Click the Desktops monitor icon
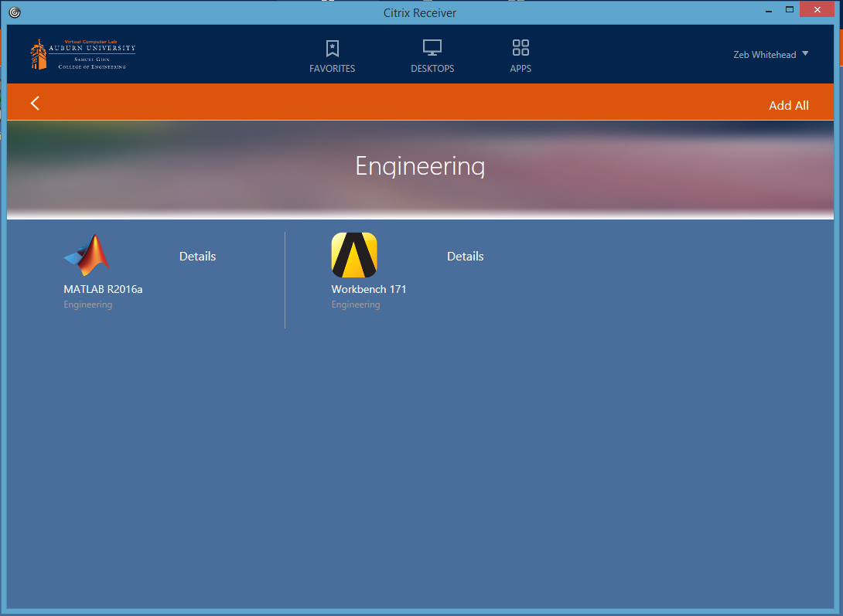 coord(432,49)
